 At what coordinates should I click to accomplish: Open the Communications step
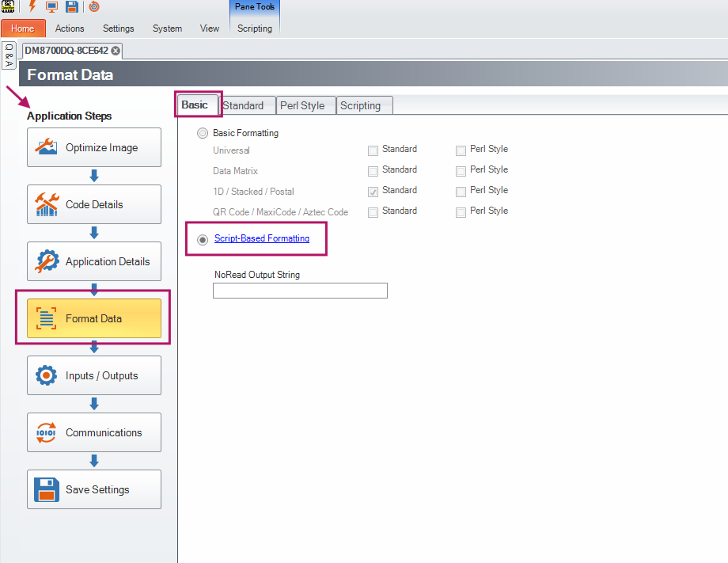click(x=94, y=432)
